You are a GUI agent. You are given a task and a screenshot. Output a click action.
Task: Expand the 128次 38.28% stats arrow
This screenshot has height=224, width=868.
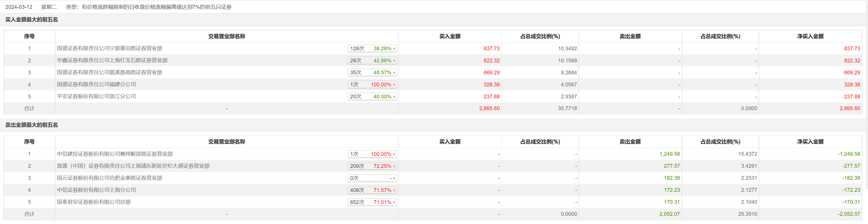click(394, 49)
